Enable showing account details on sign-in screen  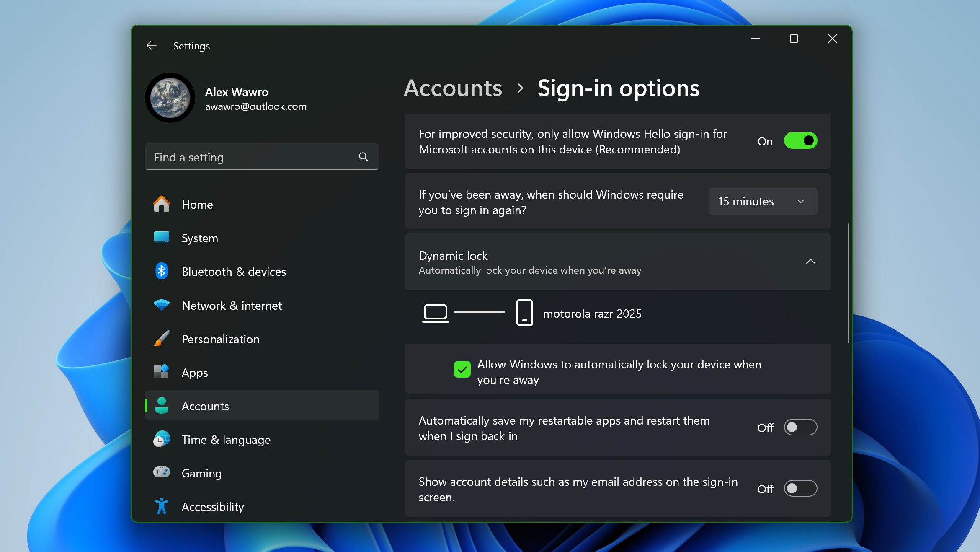[x=800, y=488]
